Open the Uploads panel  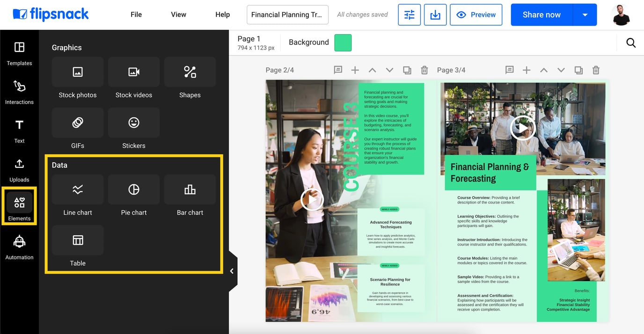coord(19,169)
